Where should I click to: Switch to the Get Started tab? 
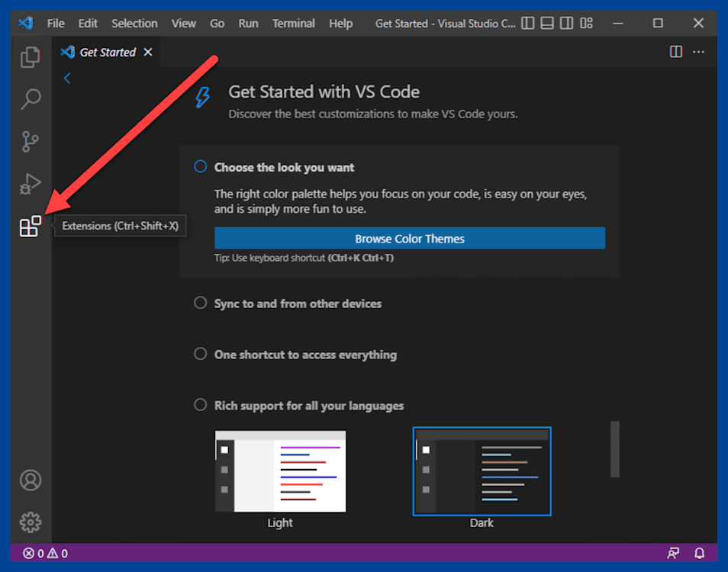[x=107, y=52]
